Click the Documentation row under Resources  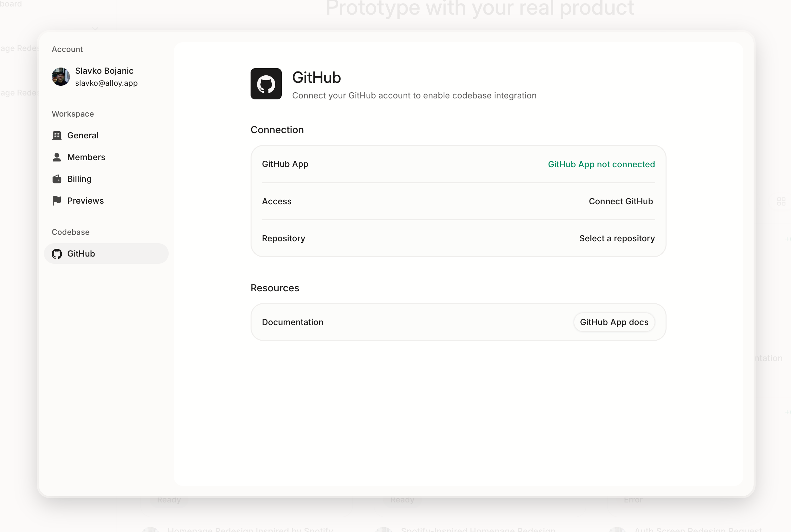[x=292, y=322]
